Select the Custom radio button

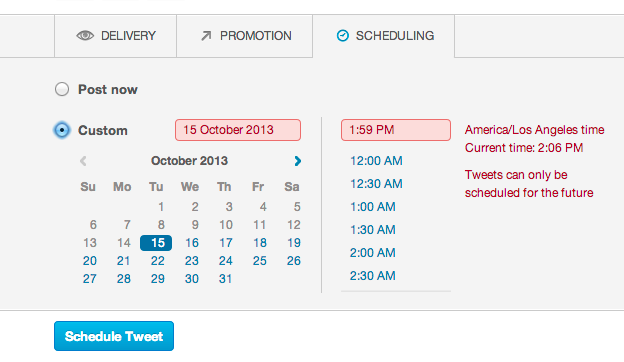tap(62, 130)
